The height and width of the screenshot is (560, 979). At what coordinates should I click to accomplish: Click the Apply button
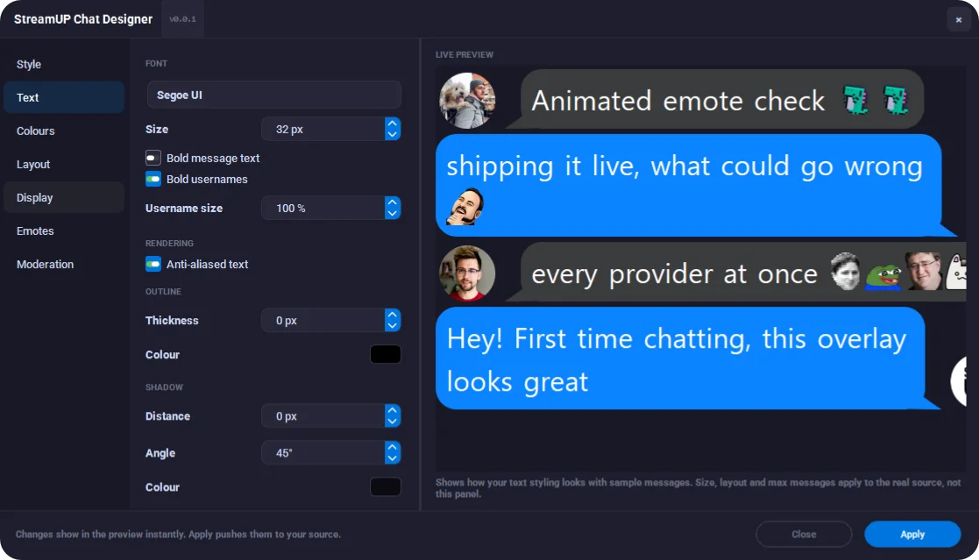pyautogui.click(x=912, y=535)
